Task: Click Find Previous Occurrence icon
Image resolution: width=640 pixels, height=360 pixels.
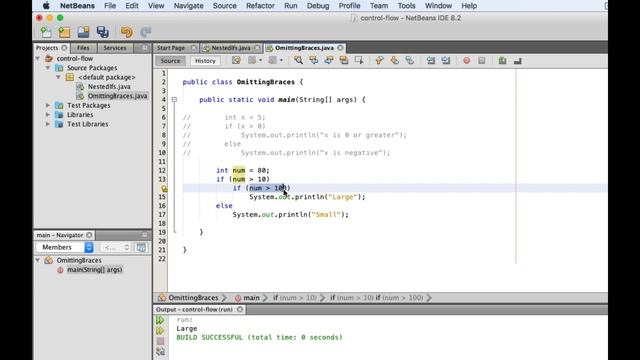Action: pyautogui.click(x=313, y=60)
